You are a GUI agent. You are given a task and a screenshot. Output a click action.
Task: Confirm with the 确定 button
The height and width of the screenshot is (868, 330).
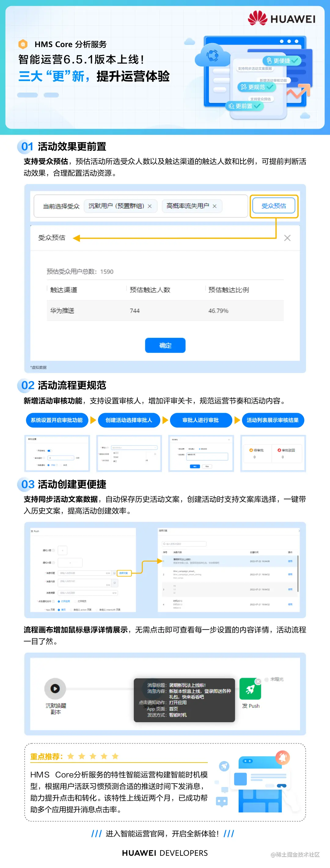coord(165,345)
